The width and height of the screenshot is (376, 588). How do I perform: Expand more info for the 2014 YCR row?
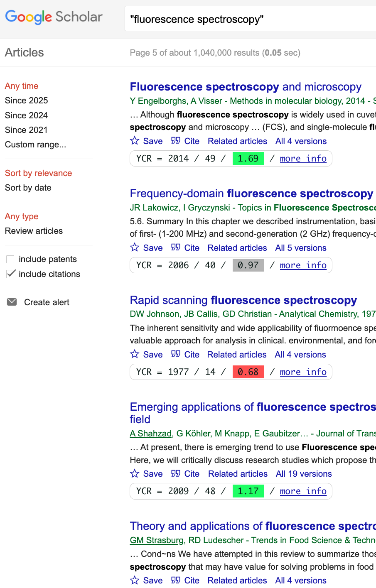(303, 159)
